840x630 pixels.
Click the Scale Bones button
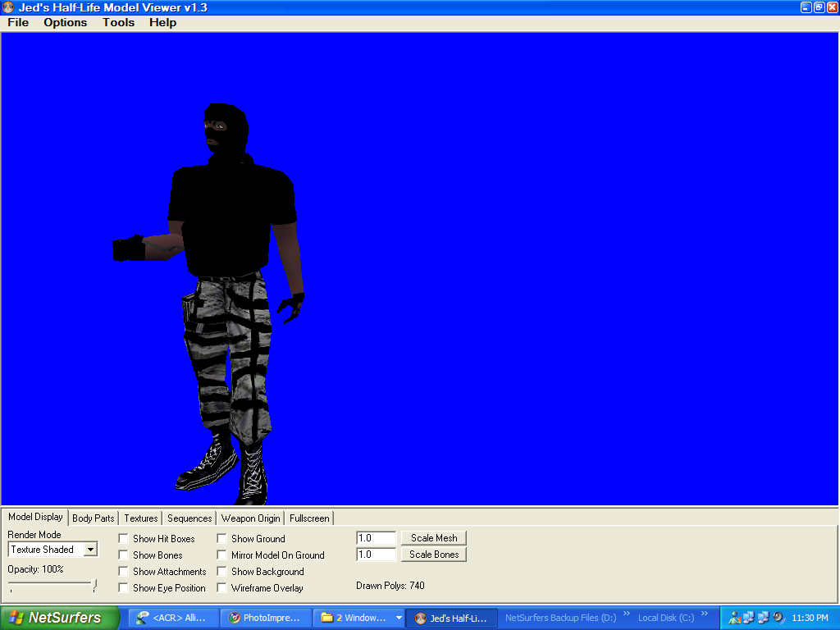[x=434, y=555]
